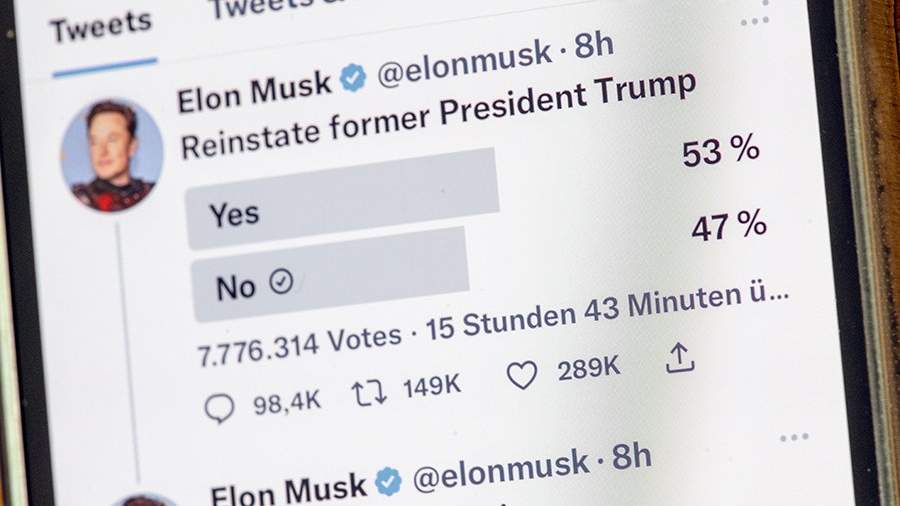Open the three-dot menu at the top right
Viewport: 900px width, 506px height.
[756, 20]
